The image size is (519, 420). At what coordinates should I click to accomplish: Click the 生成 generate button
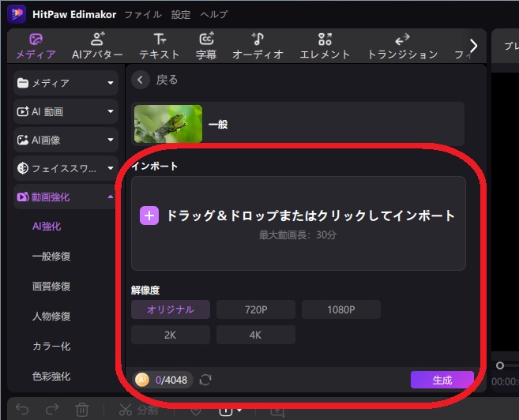442,380
